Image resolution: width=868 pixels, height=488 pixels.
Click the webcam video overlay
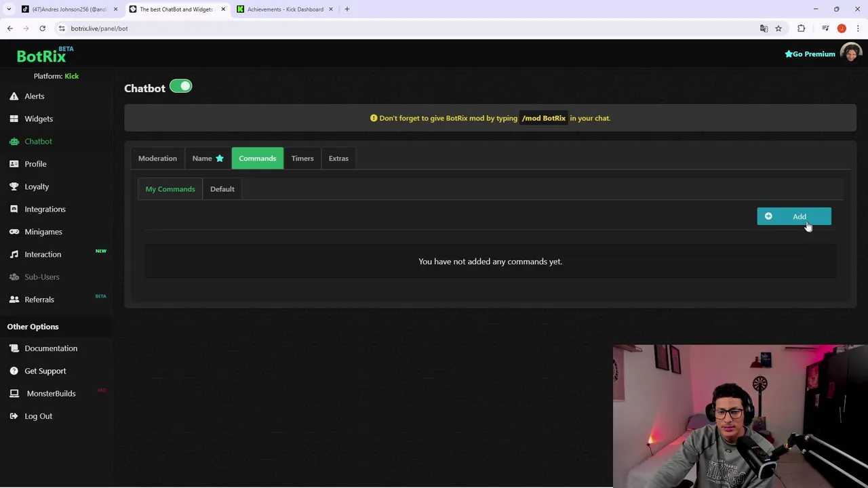coord(740,416)
